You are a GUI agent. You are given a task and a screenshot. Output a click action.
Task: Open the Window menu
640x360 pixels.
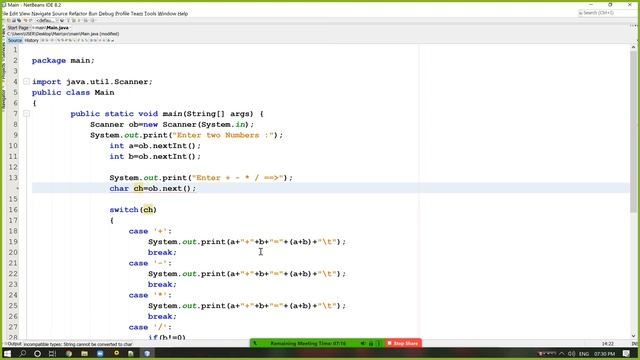pyautogui.click(x=167, y=14)
